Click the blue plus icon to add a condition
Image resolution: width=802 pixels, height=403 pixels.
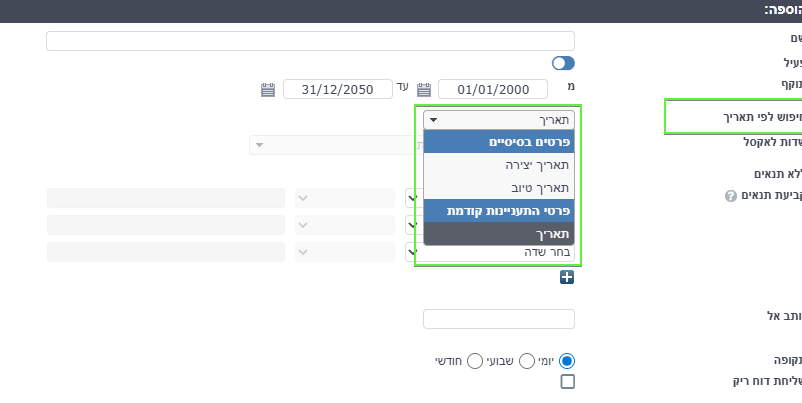pyautogui.click(x=567, y=277)
